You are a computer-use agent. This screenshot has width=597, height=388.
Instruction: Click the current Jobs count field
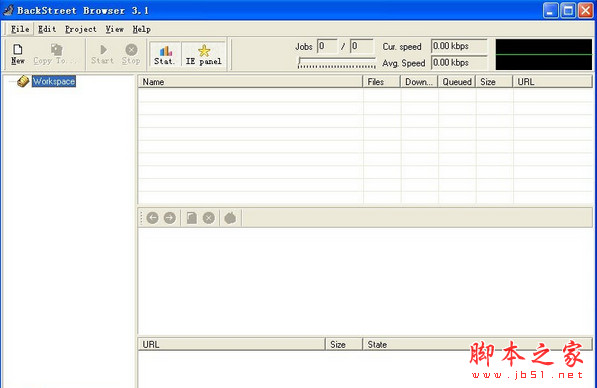click(327, 46)
